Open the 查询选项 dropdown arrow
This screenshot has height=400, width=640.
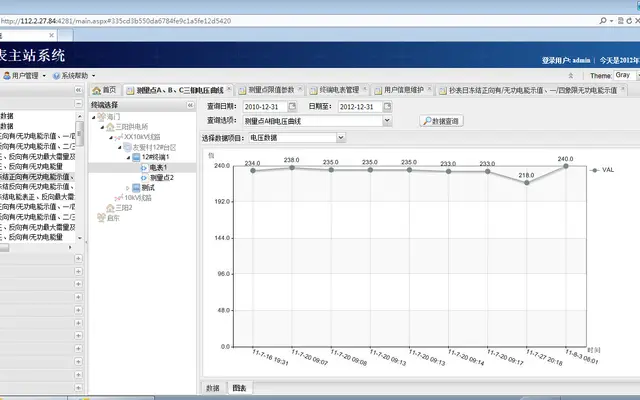[387, 120]
